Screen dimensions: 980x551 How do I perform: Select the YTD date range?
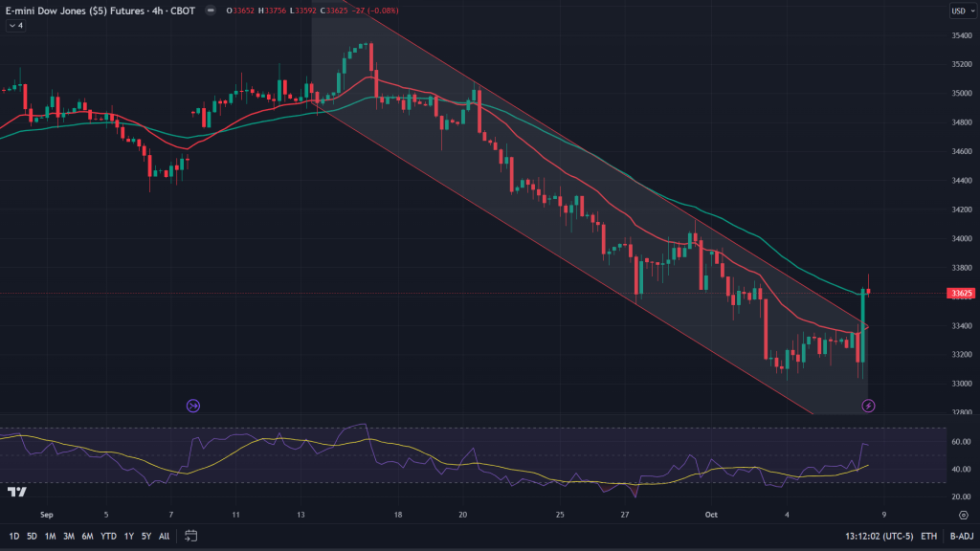(x=108, y=536)
